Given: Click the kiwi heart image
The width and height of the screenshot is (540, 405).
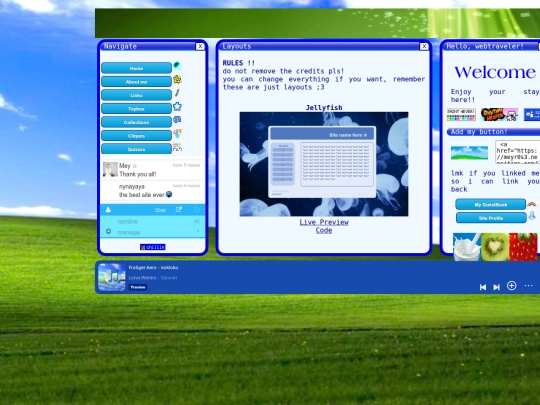Looking at the screenshot, I should pyautogui.click(x=495, y=247).
